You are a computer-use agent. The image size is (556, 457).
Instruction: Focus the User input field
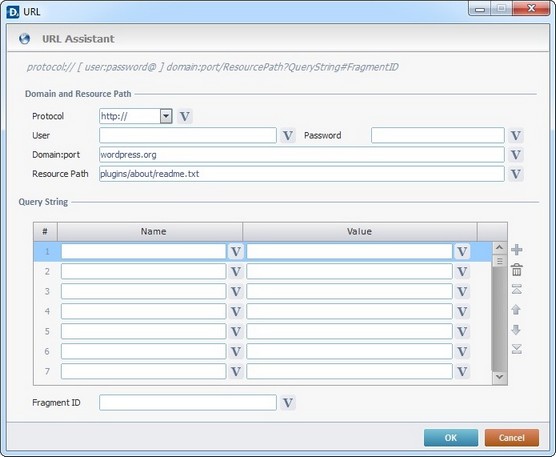pos(188,135)
